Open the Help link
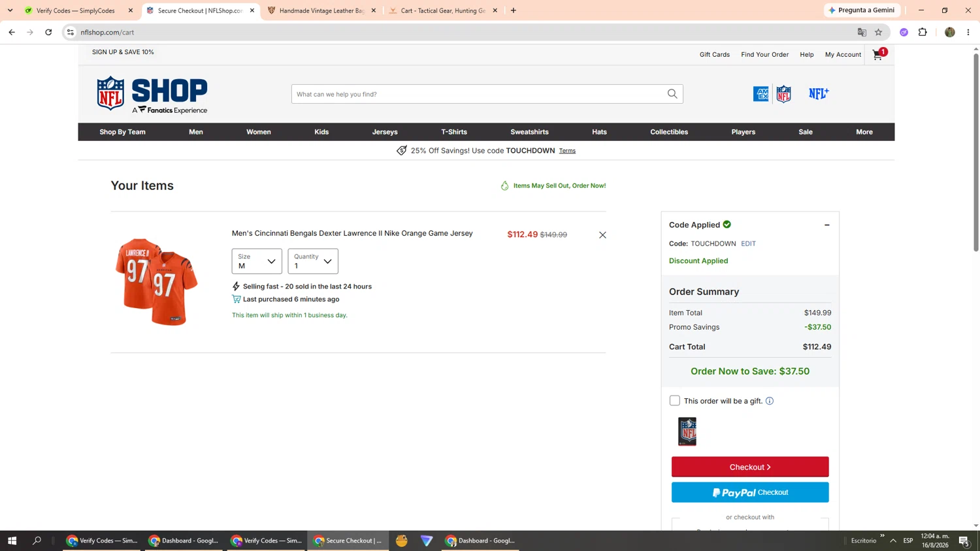The height and width of the screenshot is (551, 980). pos(807,55)
